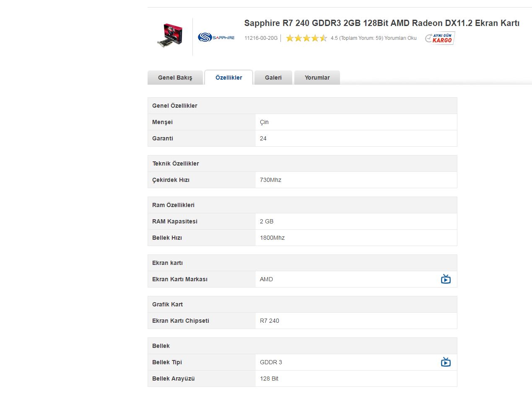Open the video icon beside AMD

tap(446, 279)
